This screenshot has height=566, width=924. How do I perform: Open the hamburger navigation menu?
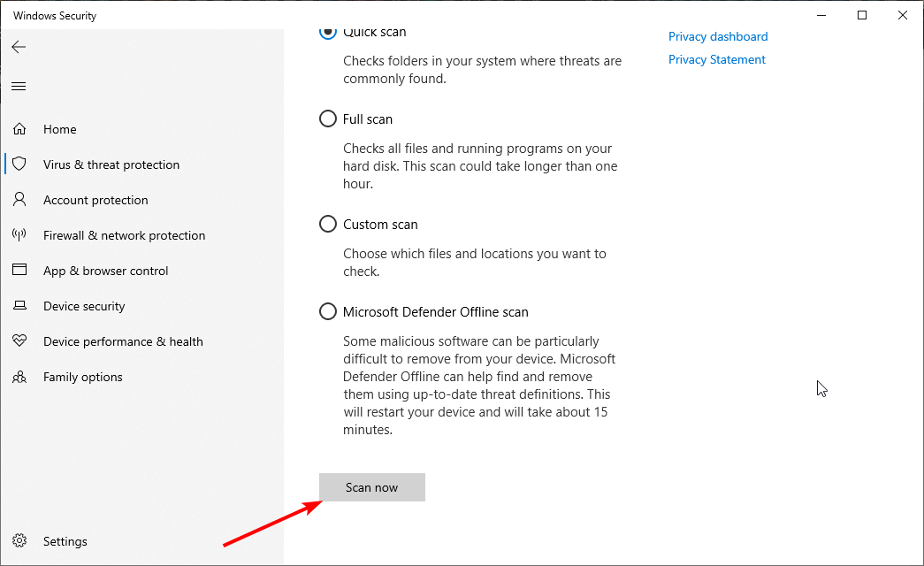click(19, 87)
